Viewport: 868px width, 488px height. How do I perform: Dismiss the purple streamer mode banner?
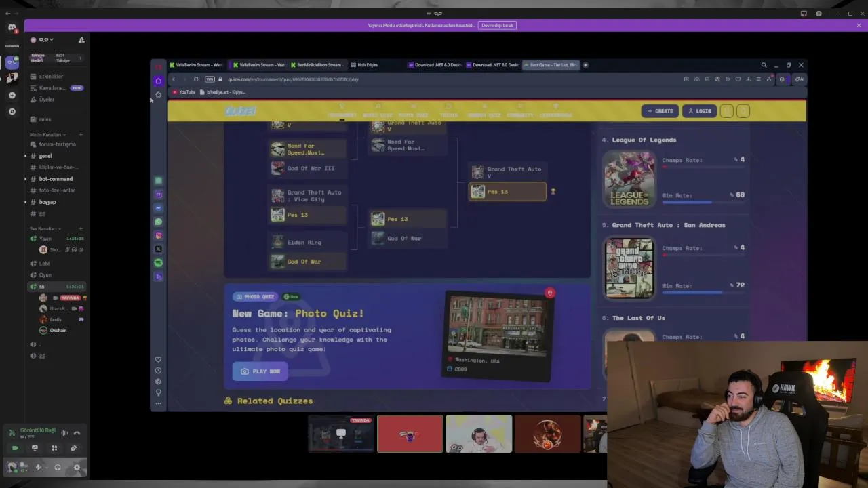[859, 25]
